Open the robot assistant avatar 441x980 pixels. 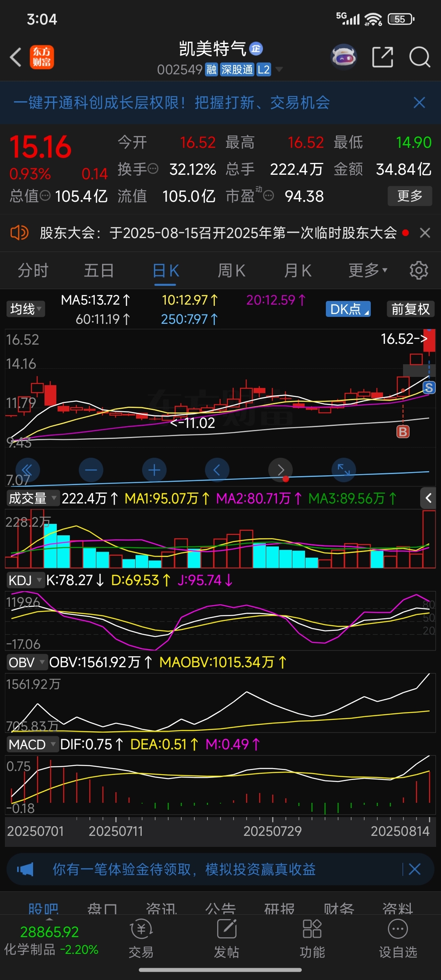[344, 57]
